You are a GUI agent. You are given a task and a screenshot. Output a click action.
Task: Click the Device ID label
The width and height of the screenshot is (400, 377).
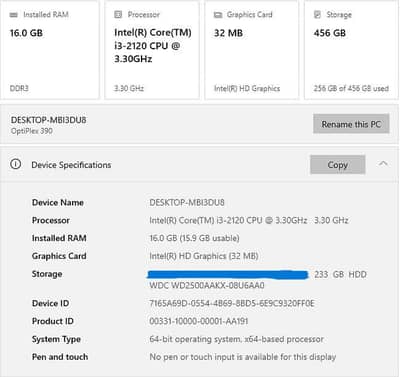pyautogui.click(x=50, y=303)
